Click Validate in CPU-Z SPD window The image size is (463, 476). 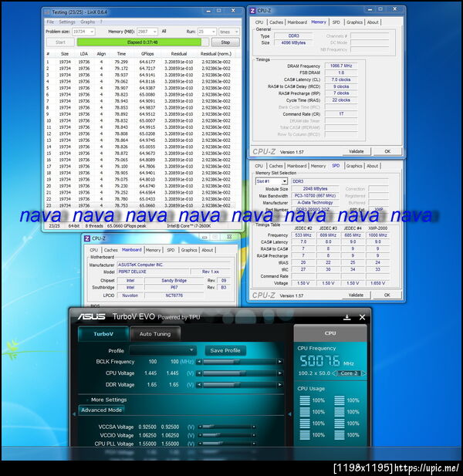[356, 295]
